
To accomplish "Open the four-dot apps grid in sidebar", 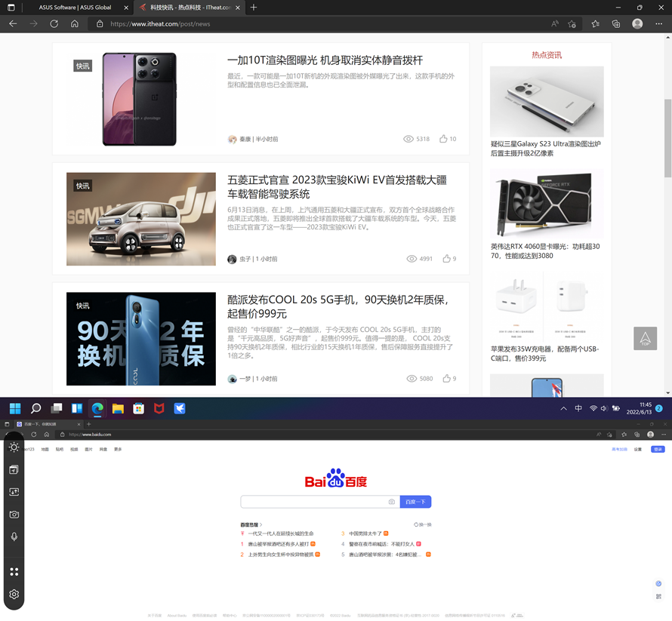I will coord(14,572).
